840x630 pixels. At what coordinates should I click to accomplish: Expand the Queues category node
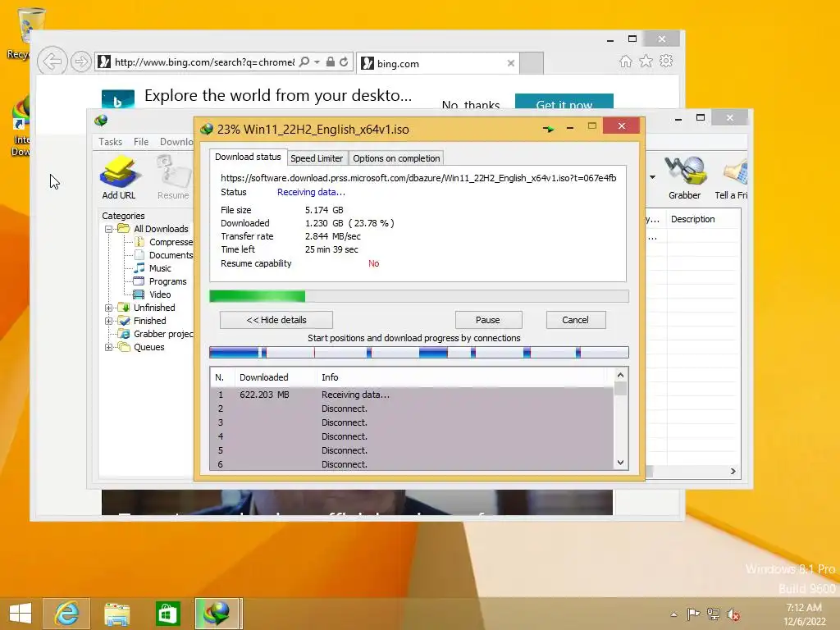click(108, 347)
